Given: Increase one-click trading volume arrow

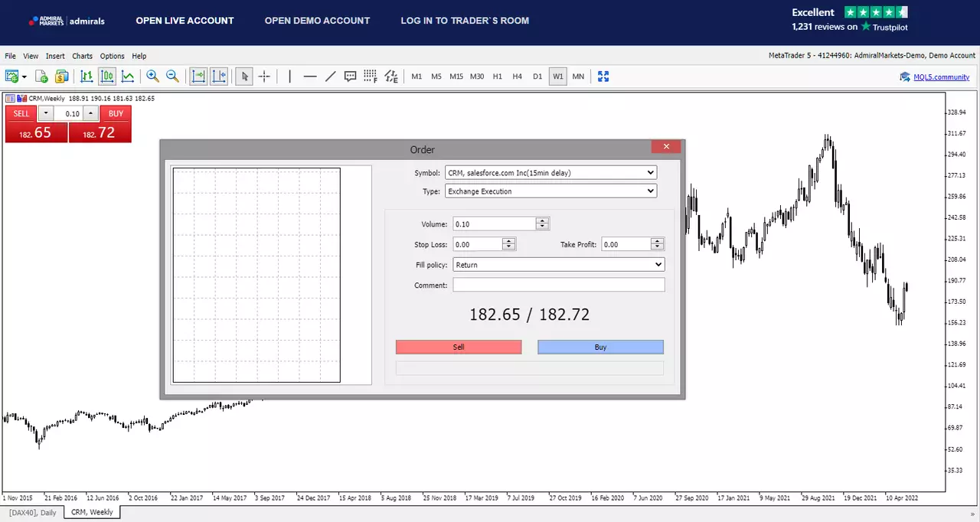Looking at the screenshot, I should point(91,113).
